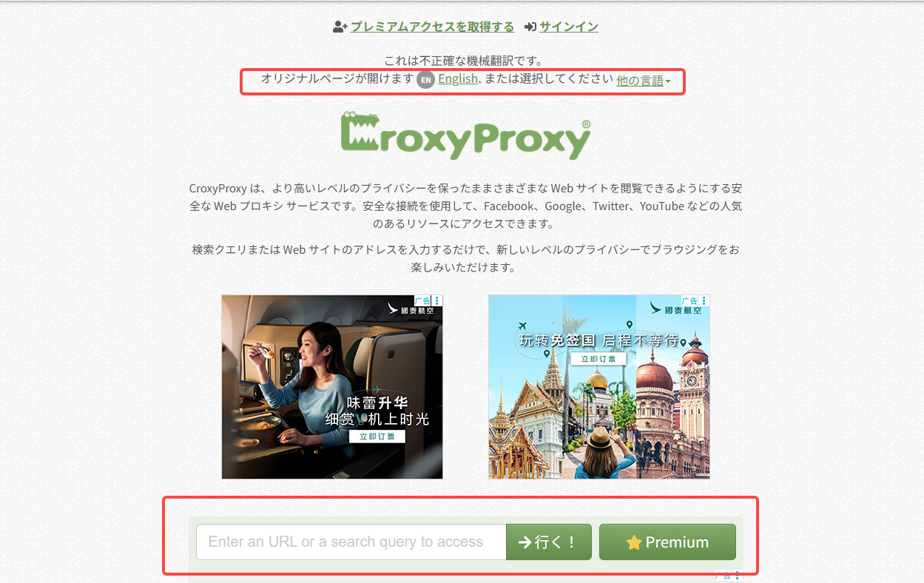Click the star icon on Premium button
The width and height of the screenshot is (924, 583).
[634, 542]
